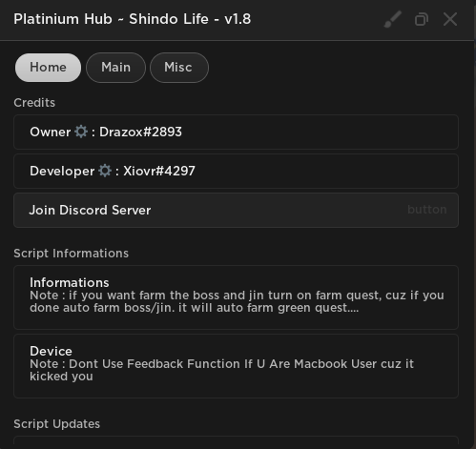This screenshot has height=449, width=476.
Task: Click the minimize window squares icon
Action: (x=422, y=19)
